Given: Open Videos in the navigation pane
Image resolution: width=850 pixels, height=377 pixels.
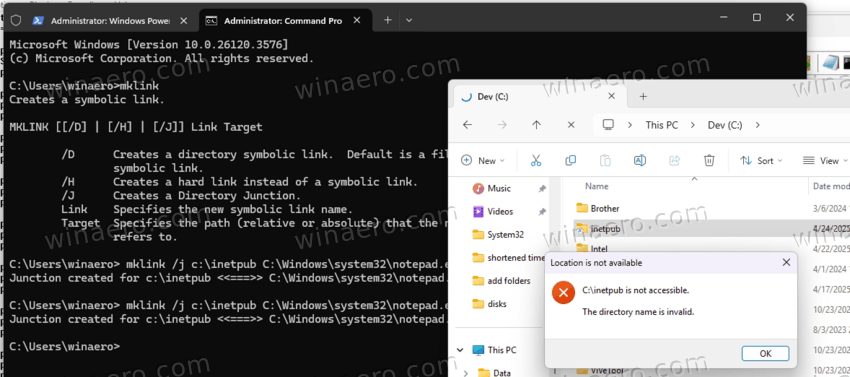Looking at the screenshot, I should pyautogui.click(x=500, y=211).
